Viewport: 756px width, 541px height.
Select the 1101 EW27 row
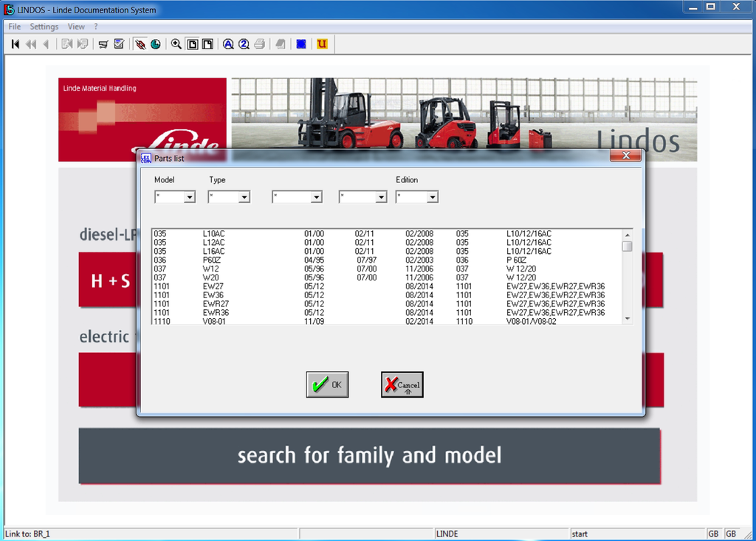(387, 286)
